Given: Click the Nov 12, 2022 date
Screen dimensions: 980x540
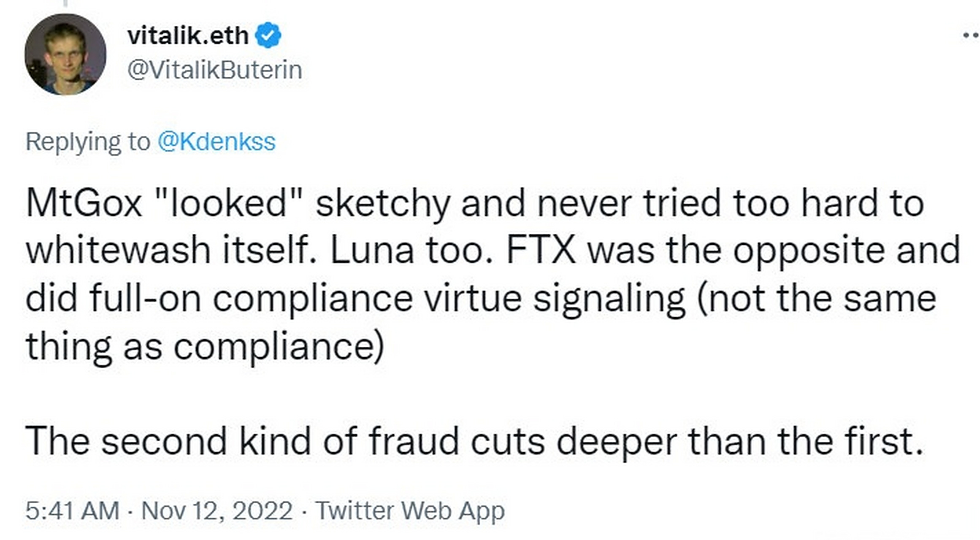Looking at the screenshot, I should pos(217,511).
